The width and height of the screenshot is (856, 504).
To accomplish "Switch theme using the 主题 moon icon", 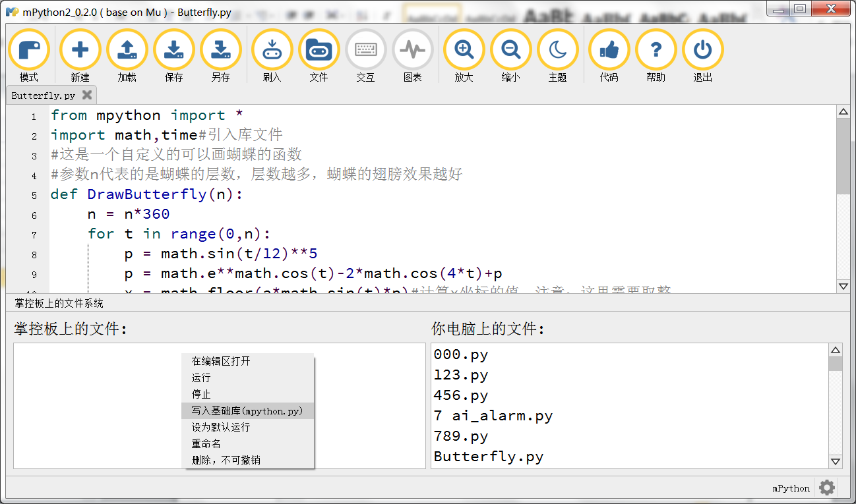I will tap(558, 50).
